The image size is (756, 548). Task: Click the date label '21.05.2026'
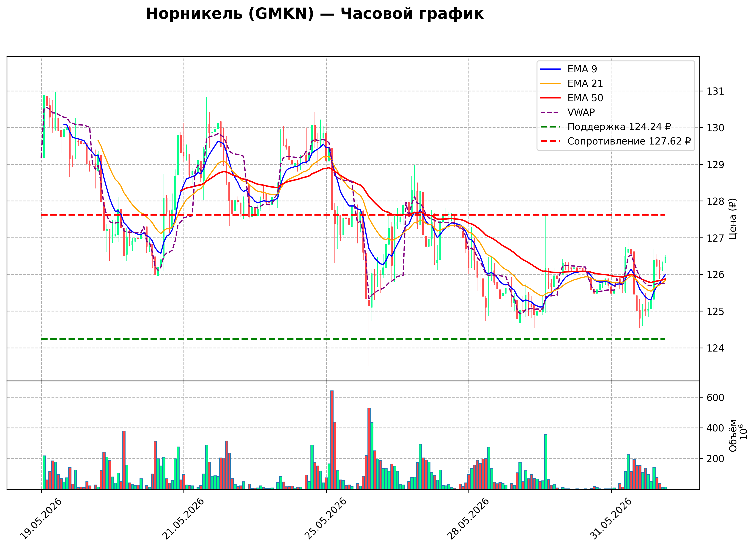coord(183,519)
